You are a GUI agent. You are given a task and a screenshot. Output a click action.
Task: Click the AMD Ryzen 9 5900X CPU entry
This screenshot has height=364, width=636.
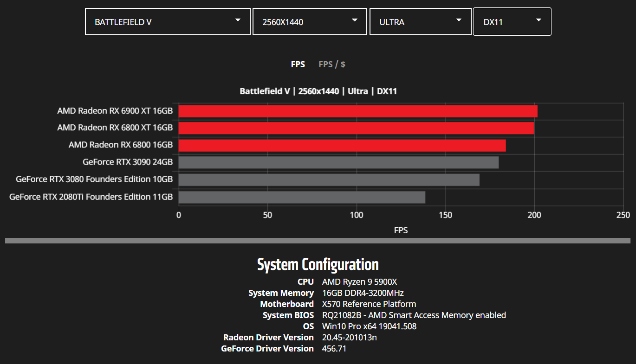(359, 281)
